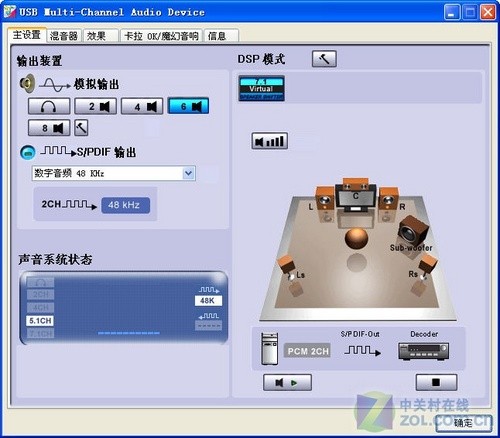Stop the speaker test playback
The width and height of the screenshot is (500, 438).
436,382
